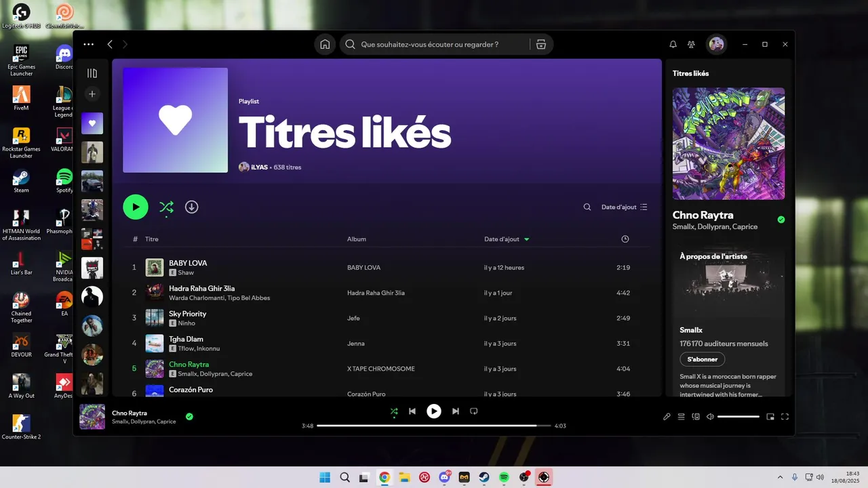The image size is (868, 488).
Task: Select Sky Priority track row
Action: coord(387,318)
